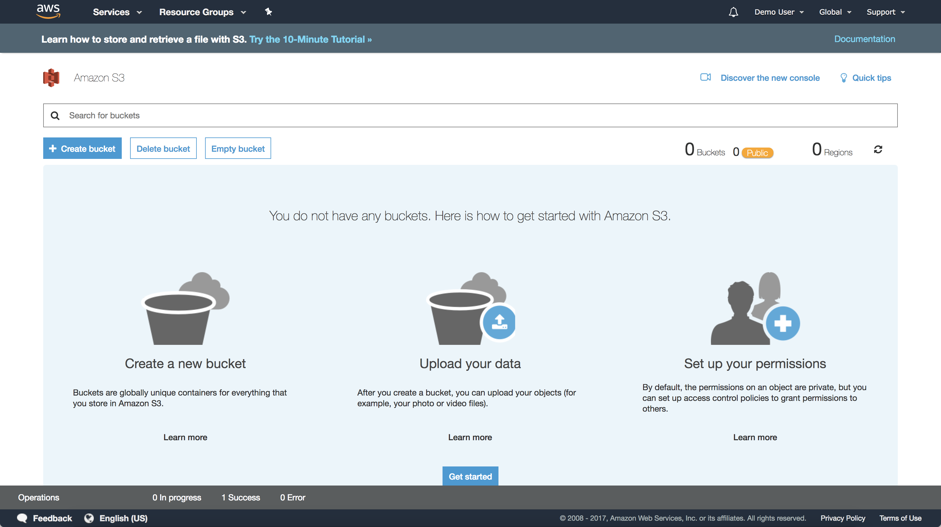Expand the Global region selector
Screen dimensions: 941x527
835,12
